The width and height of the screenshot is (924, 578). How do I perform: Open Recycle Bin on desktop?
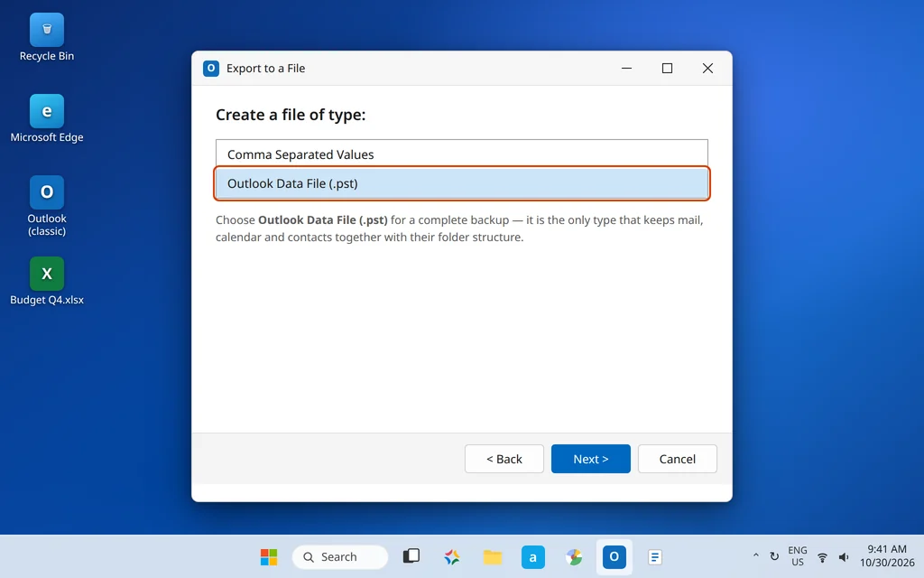47,38
